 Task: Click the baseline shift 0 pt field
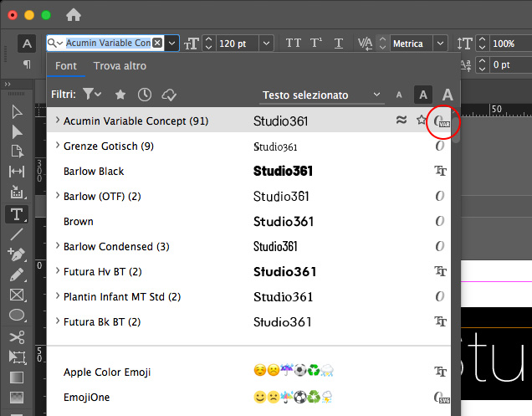coord(509,64)
